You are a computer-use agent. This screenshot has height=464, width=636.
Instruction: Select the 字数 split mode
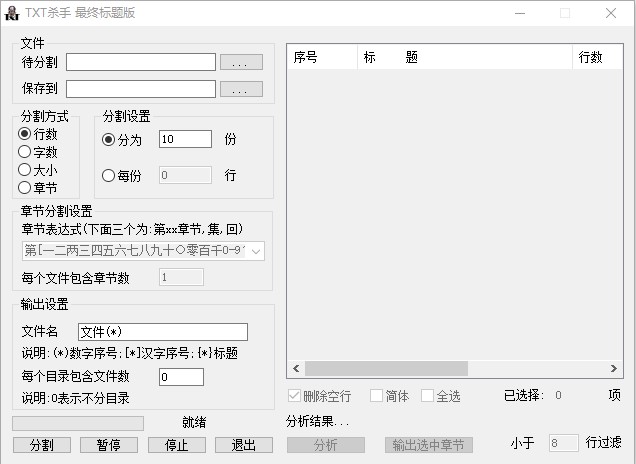click(x=25, y=152)
